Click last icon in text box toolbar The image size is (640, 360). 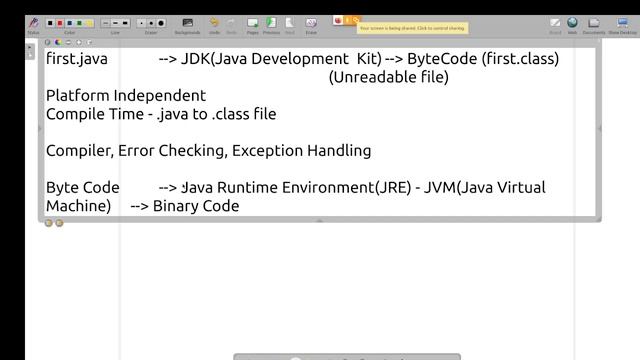(89, 42)
